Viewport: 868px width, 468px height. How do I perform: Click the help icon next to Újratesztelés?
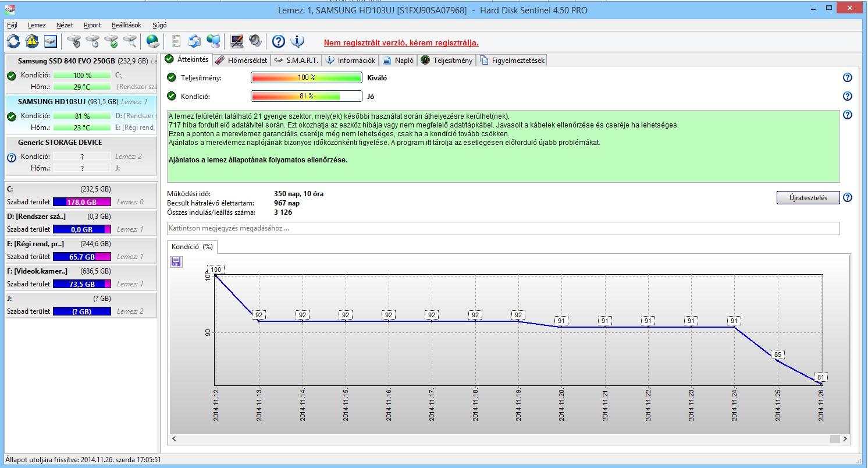(848, 197)
